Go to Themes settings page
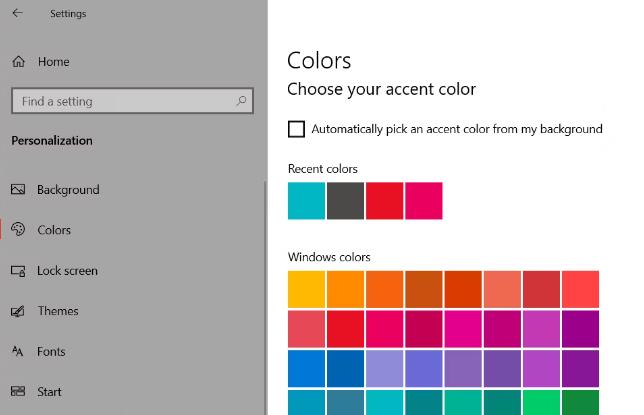This screenshot has height=415, width=644. click(x=58, y=311)
